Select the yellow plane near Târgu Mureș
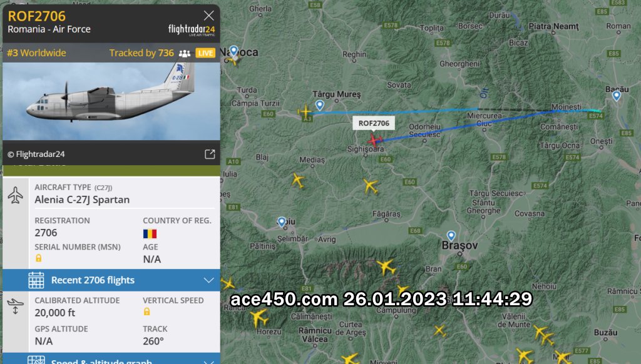This screenshot has height=364, width=641. [x=305, y=111]
